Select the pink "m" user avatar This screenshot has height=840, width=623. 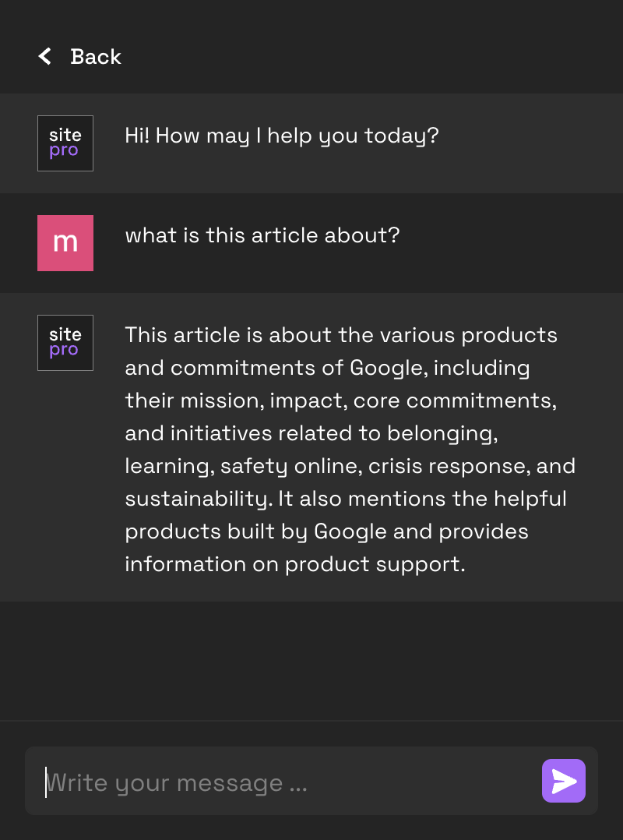(65, 243)
